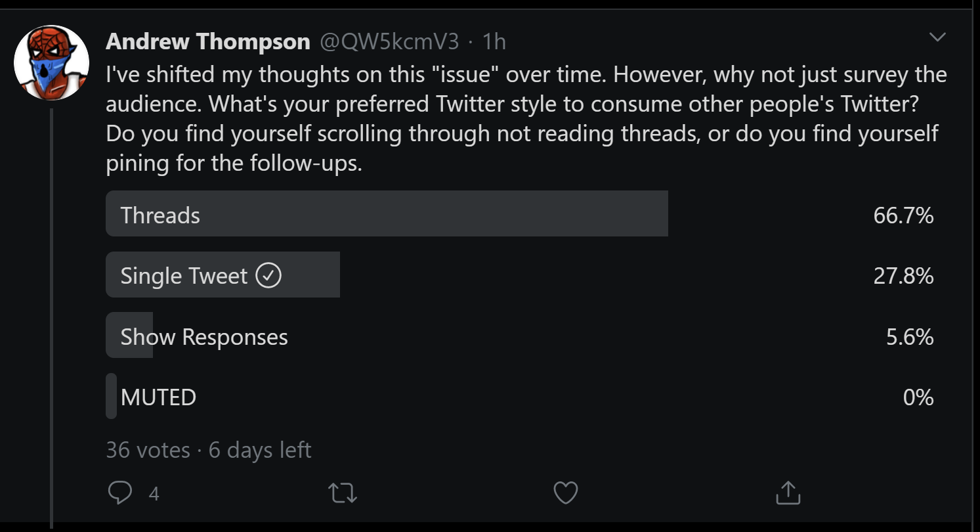Like the tweet with the heart icon
The width and height of the screenshot is (980, 532).
click(x=565, y=493)
